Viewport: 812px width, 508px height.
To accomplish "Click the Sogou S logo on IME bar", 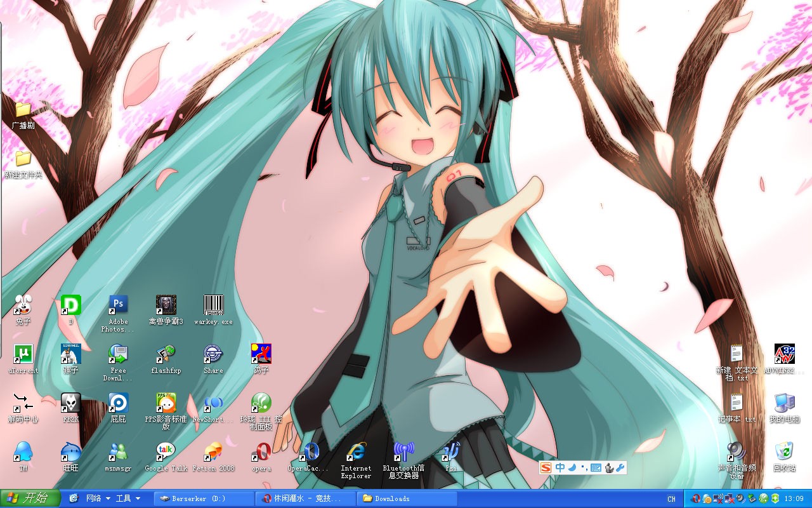I will tap(546, 468).
